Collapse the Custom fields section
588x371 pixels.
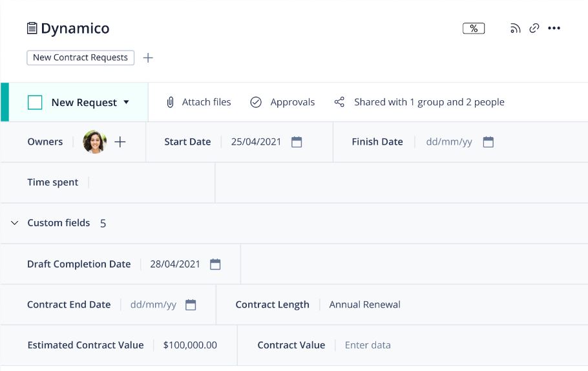[15, 223]
